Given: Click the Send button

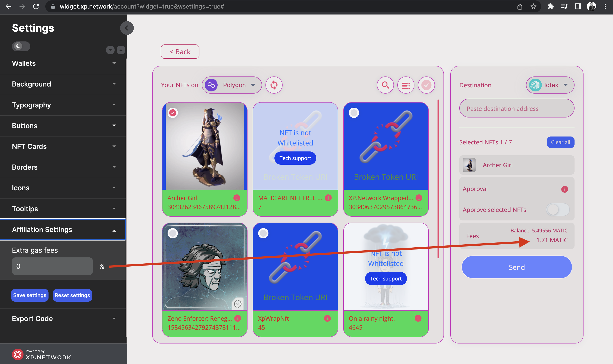Looking at the screenshot, I should pos(517,267).
